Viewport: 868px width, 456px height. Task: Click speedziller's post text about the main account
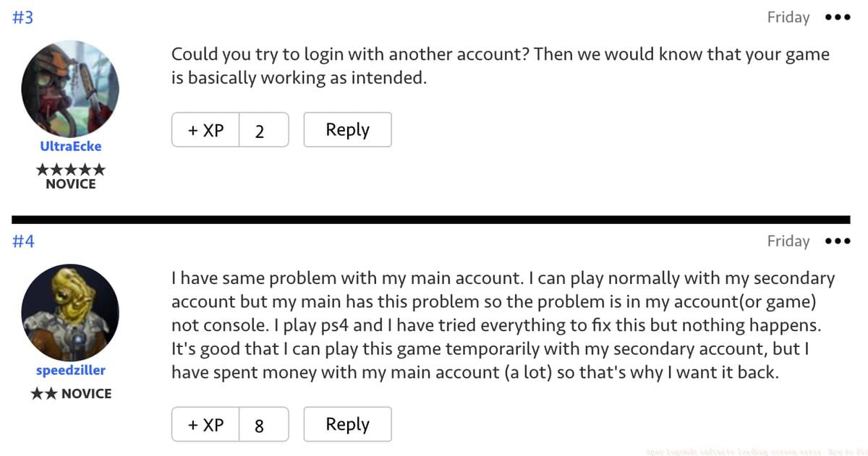coord(503,325)
